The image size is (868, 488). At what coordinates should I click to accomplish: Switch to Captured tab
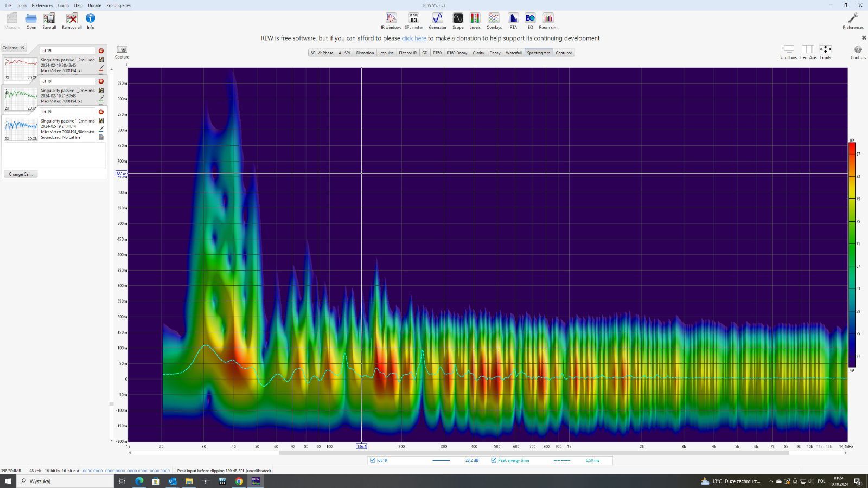(x=564, y=53)
